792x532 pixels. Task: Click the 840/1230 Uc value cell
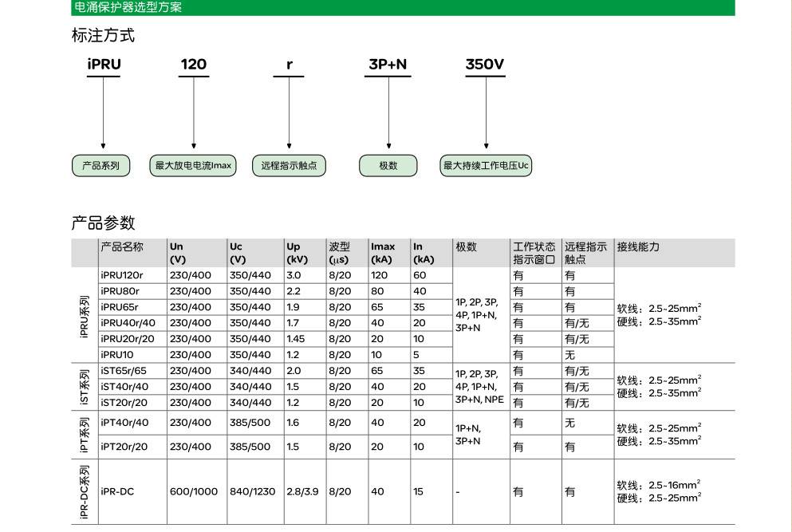tap(253, 492)
